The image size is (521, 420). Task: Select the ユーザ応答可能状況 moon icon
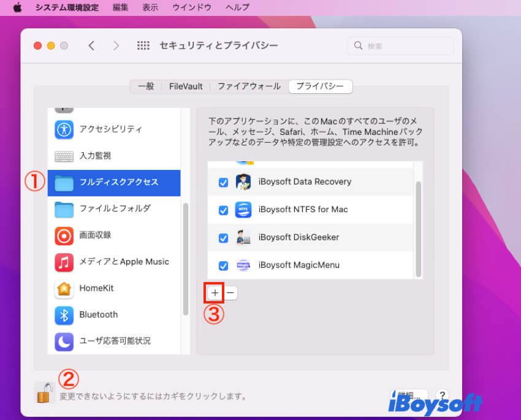[64, 342]
